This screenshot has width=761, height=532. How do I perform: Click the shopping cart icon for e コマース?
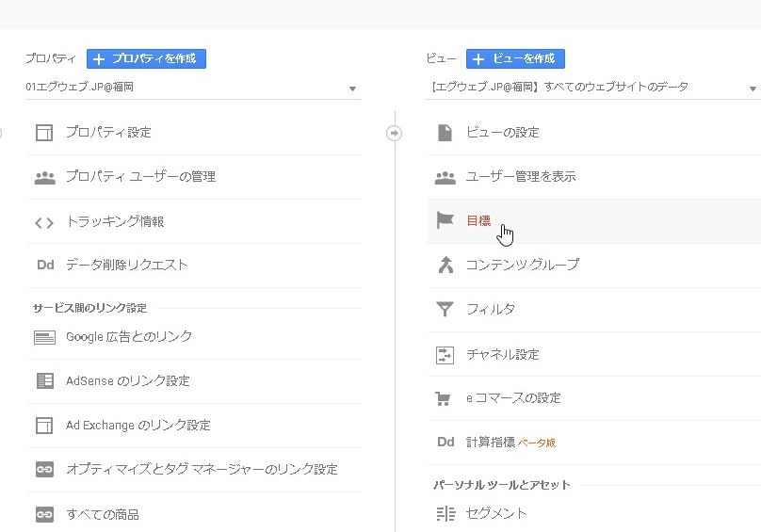[x=445, y=398]
